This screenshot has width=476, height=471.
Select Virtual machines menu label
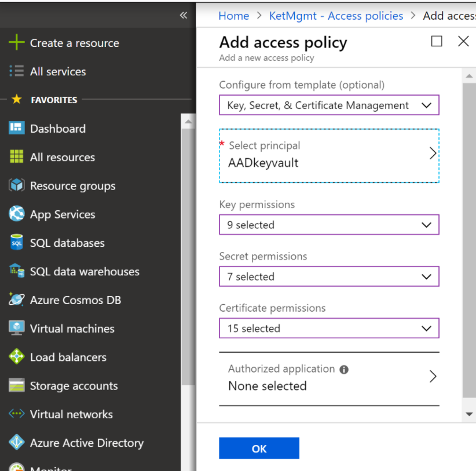pos(72,328)
